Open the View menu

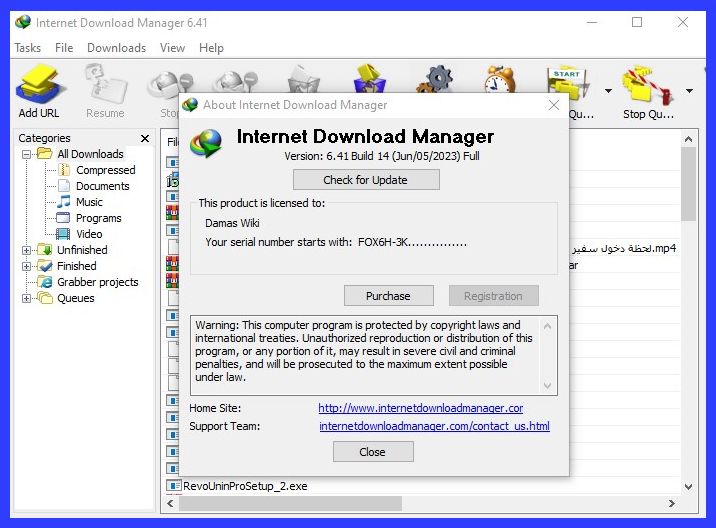click(172, 48)
